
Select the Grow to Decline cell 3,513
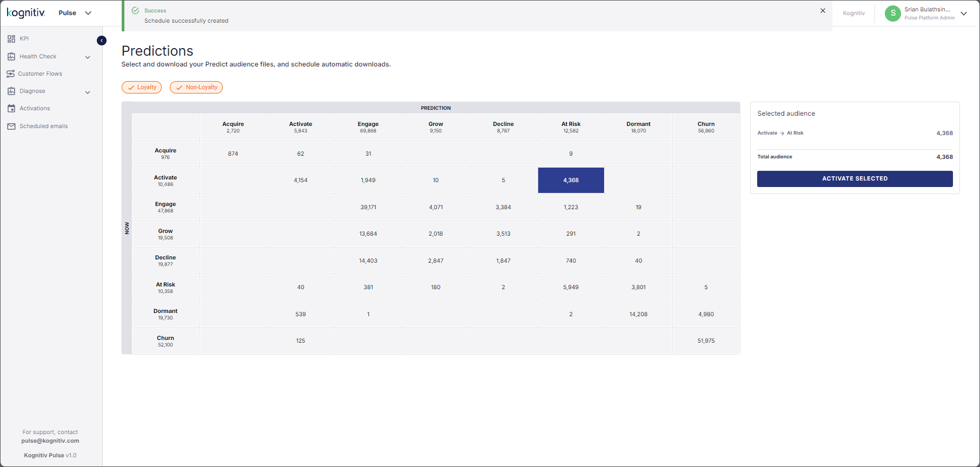[x=504, y=234]
